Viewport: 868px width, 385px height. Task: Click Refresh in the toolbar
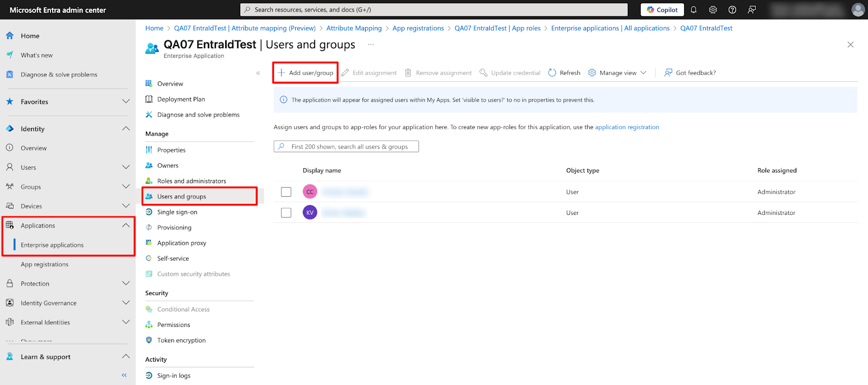pyautogui.click(x=564, y=73)
